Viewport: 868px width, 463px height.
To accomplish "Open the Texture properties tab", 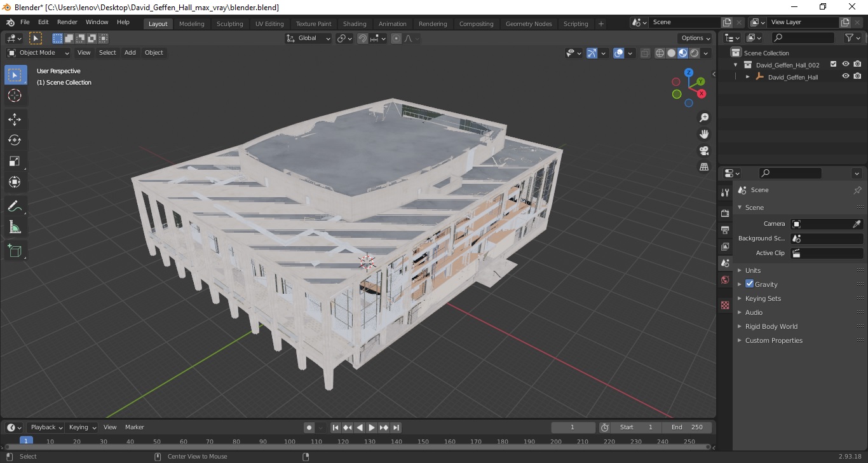I will [725, 305].
